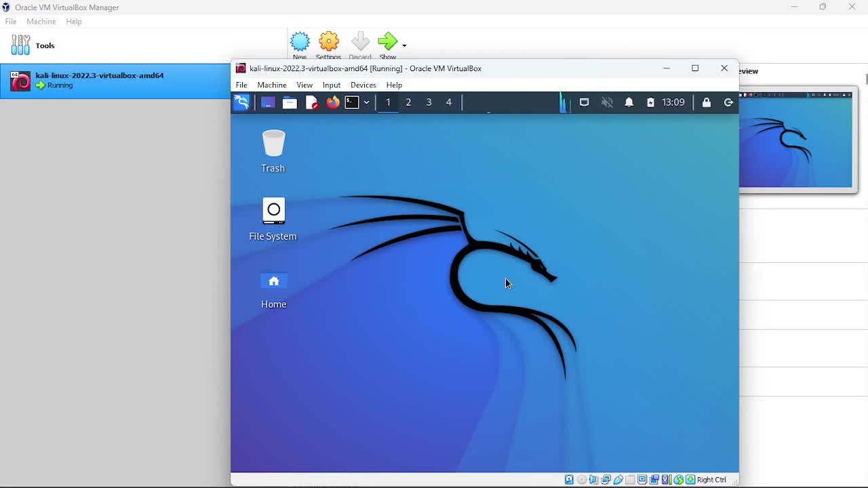This screenshot has width=868, height=488.
Task: Expand the Show button dropdown arrow
Action: pos(404,46)
